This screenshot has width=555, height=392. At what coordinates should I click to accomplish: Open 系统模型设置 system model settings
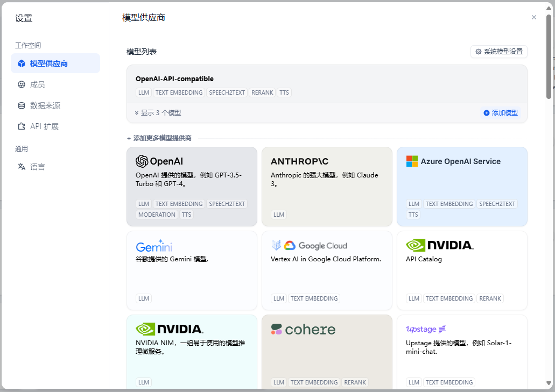498,52
